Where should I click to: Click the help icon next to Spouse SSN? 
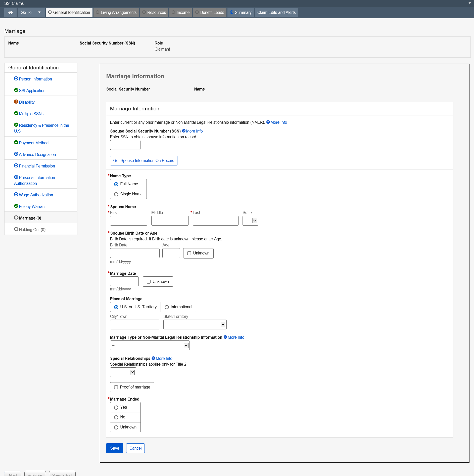(x=184, y=131)
